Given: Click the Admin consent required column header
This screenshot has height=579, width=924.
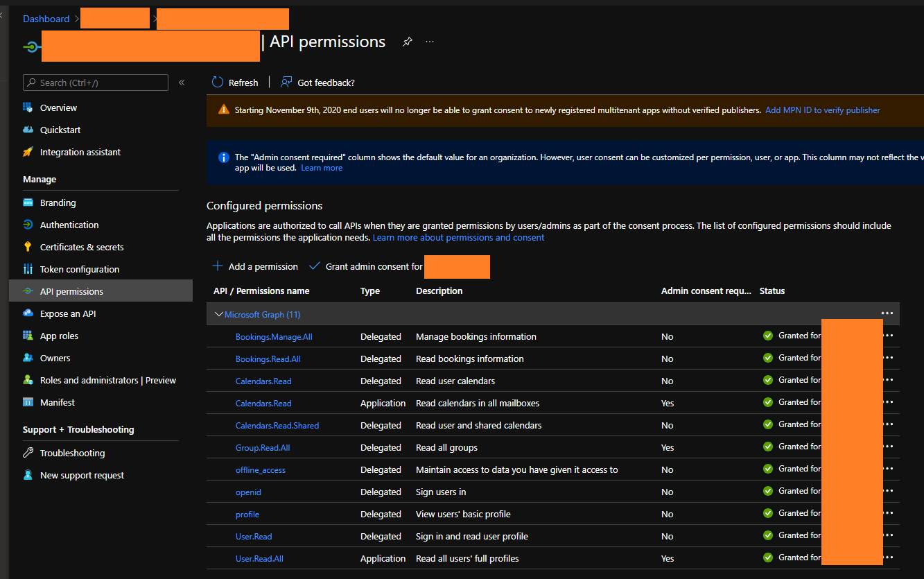Looking at the screenshot, I should [x=706, y=291].
